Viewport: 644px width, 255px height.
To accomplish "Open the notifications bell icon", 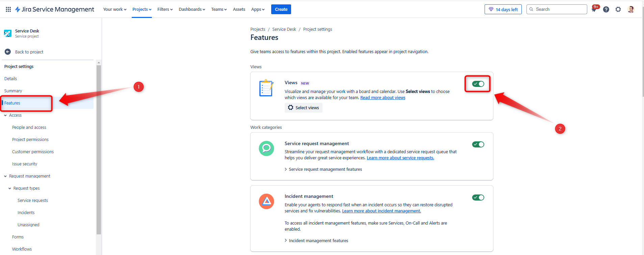I will click(594, 9).
